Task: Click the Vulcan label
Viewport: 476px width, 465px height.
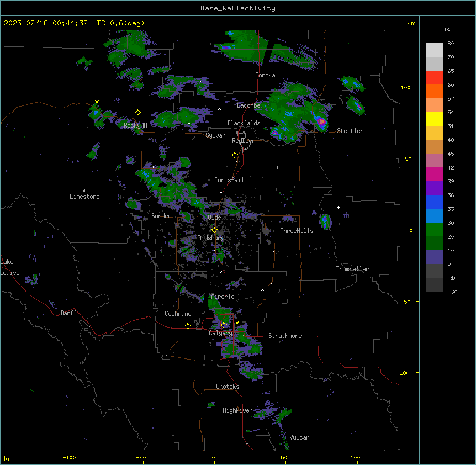Action: click(300, 437)
